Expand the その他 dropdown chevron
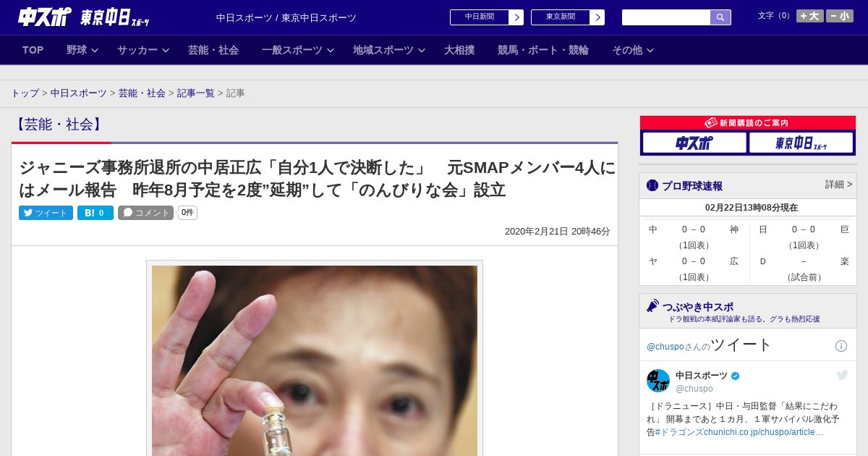Screen dimensions: 868x456 coord(650,50)
